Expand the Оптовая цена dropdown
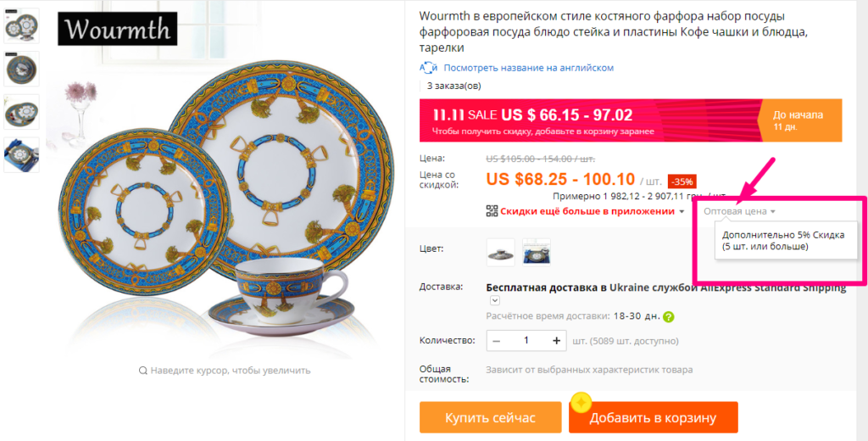The image size is (868, 441). tap(739, 211)
